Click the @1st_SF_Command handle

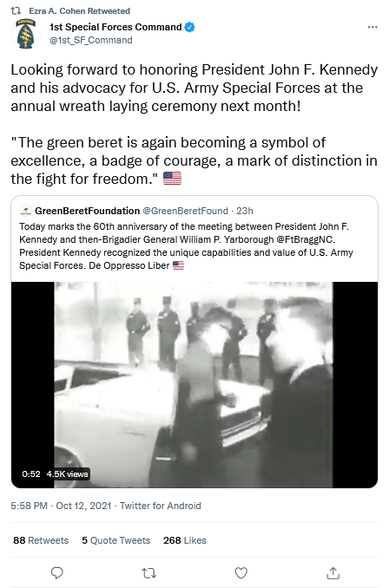tap(91, 40)
